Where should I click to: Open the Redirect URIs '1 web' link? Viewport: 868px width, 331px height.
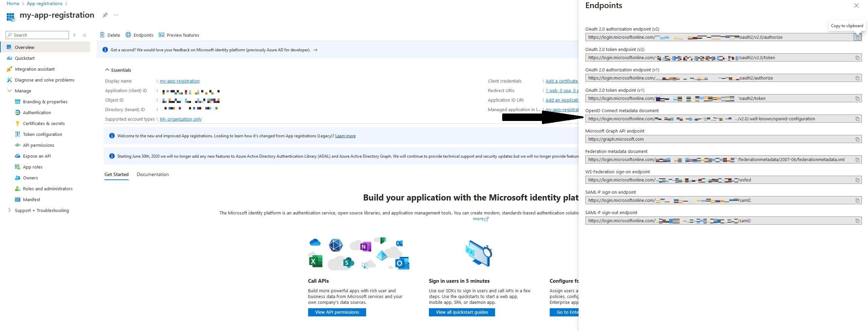(x=562, y=90)
